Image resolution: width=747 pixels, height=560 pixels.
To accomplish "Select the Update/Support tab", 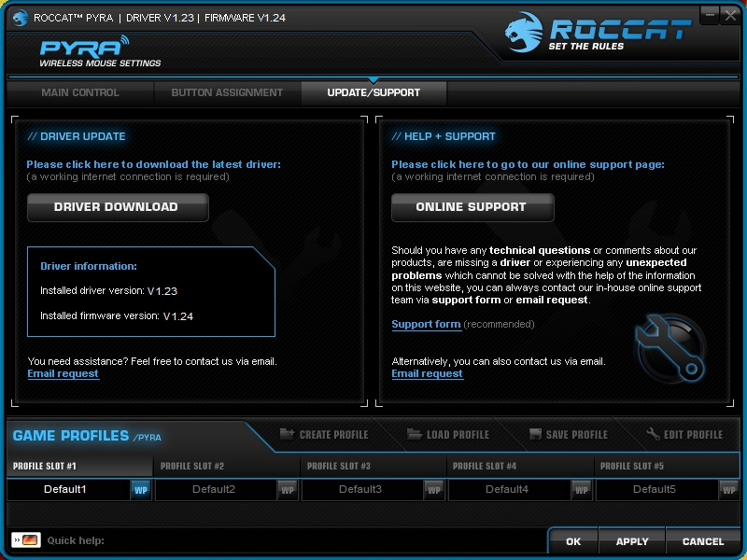I will pos(374,92).
